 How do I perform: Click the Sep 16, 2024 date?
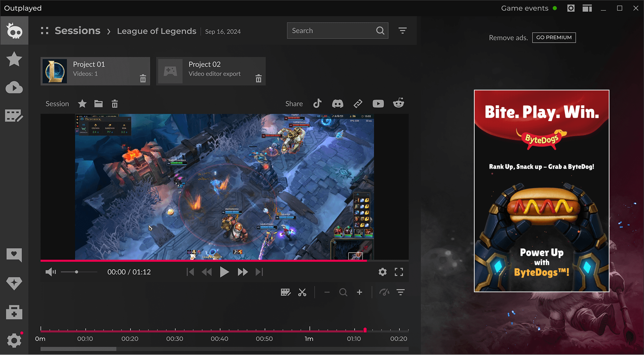pyautogui.click(x=223, y=32)
